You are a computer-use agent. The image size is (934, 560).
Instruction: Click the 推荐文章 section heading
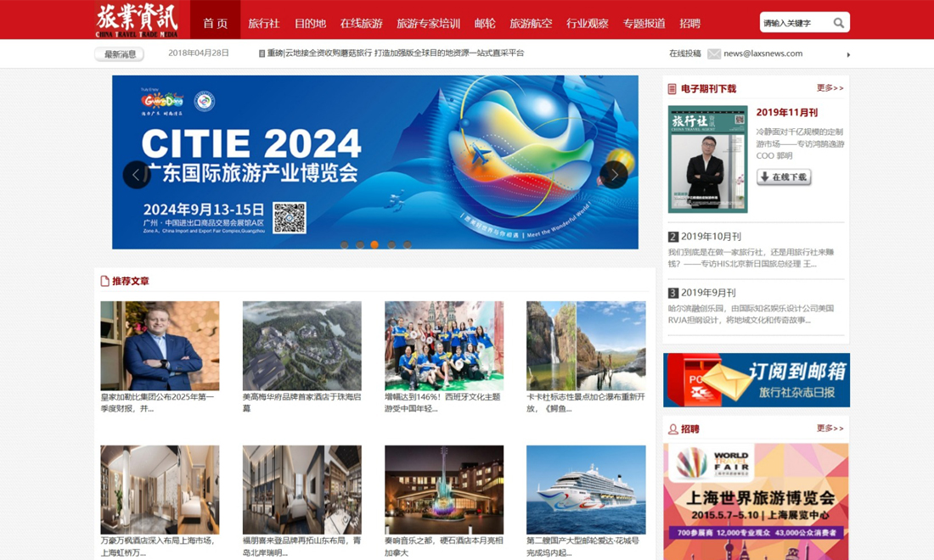point(131,281)
